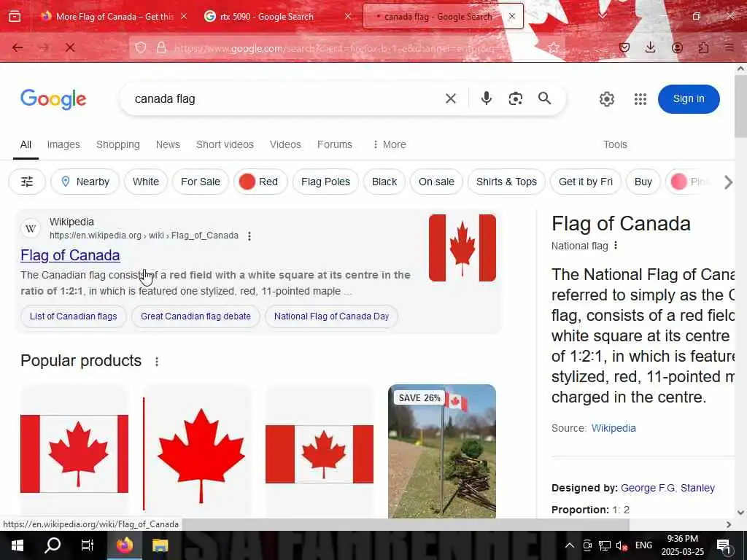Open Firefox View icon in tab bar
The width and height of the screenshot is (747, 560).
pos(15,17)
